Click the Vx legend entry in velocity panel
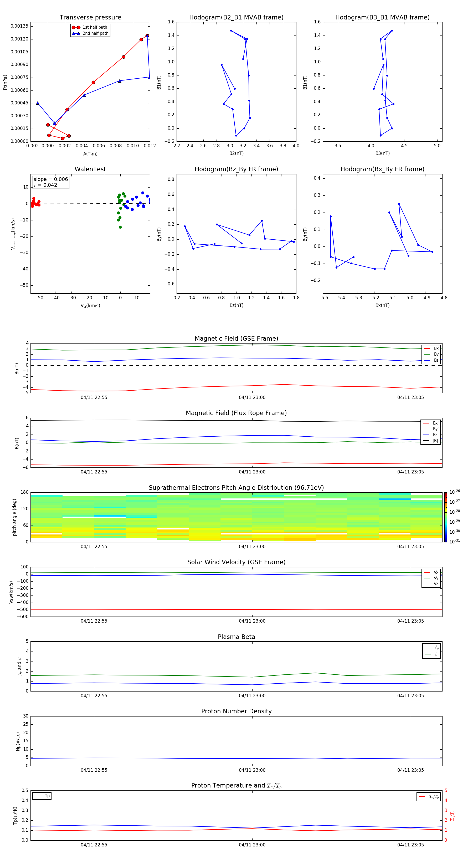 431,572
